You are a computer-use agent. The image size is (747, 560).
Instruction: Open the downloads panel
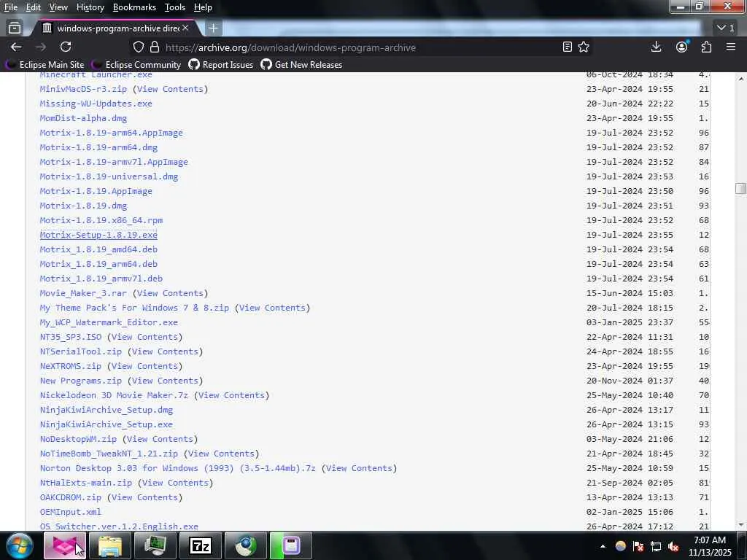[656, 47]
